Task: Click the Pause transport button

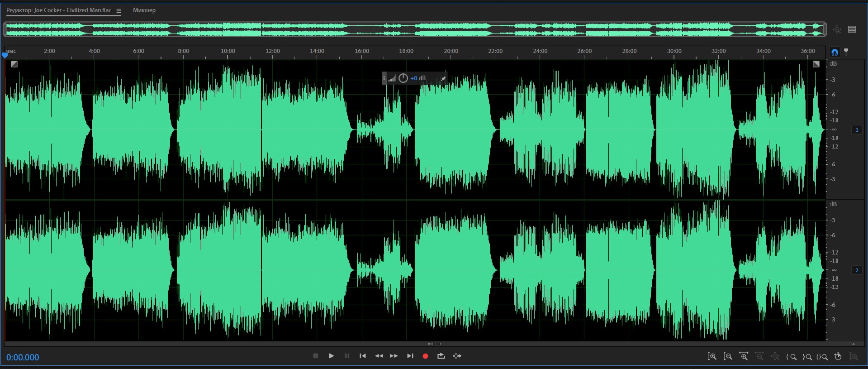Action: point(347,356)
